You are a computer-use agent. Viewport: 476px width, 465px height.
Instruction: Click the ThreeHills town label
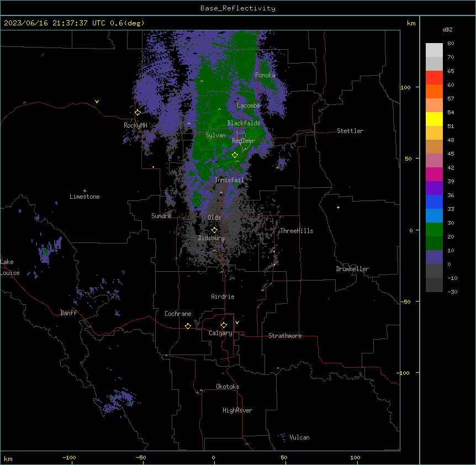tap(297, 231)
